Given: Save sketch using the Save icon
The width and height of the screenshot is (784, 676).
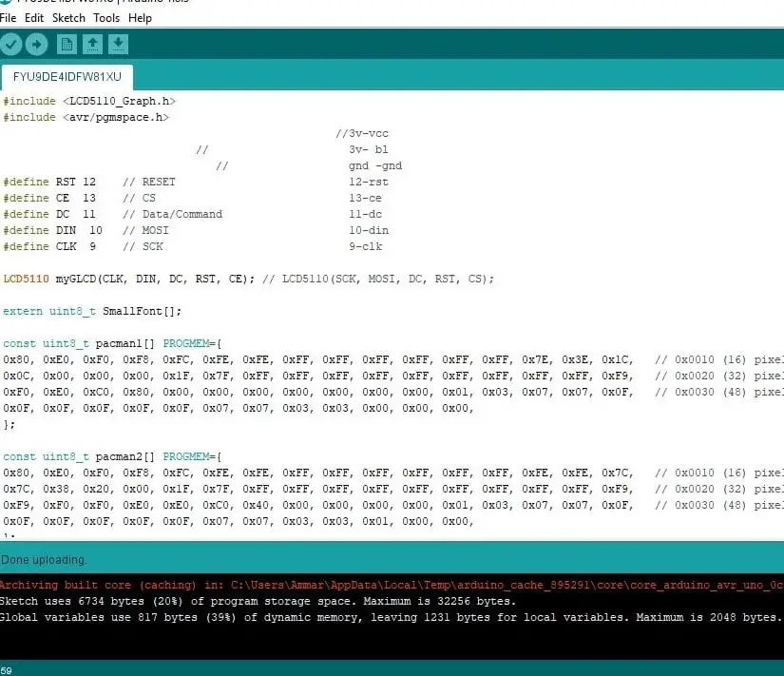Looking at the screenshot, I should (x=119, y=45).
